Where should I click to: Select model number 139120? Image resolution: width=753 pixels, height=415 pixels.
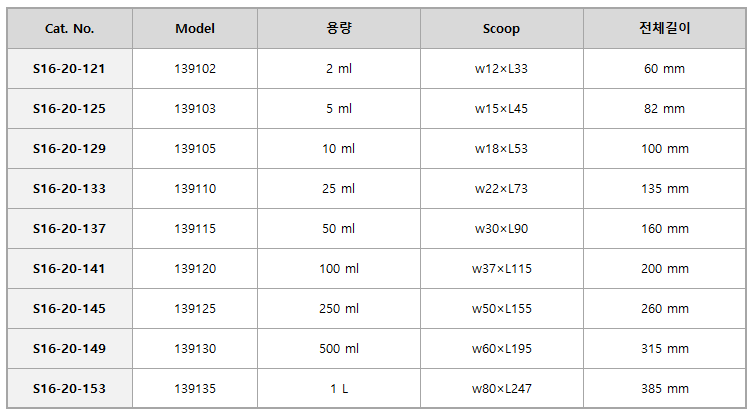click(x=195, y=269)
